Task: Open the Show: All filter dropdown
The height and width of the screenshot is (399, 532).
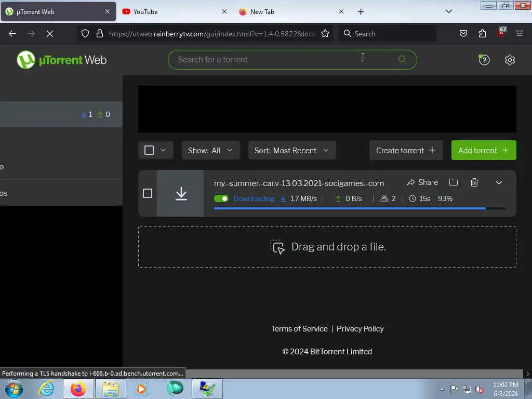Action: click(x=211, y=150)
